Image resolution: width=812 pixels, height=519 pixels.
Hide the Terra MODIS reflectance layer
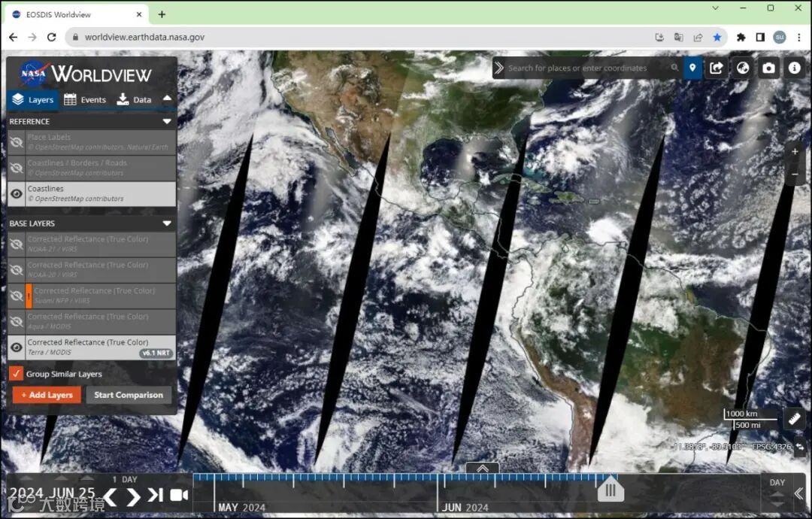(17, 348)
